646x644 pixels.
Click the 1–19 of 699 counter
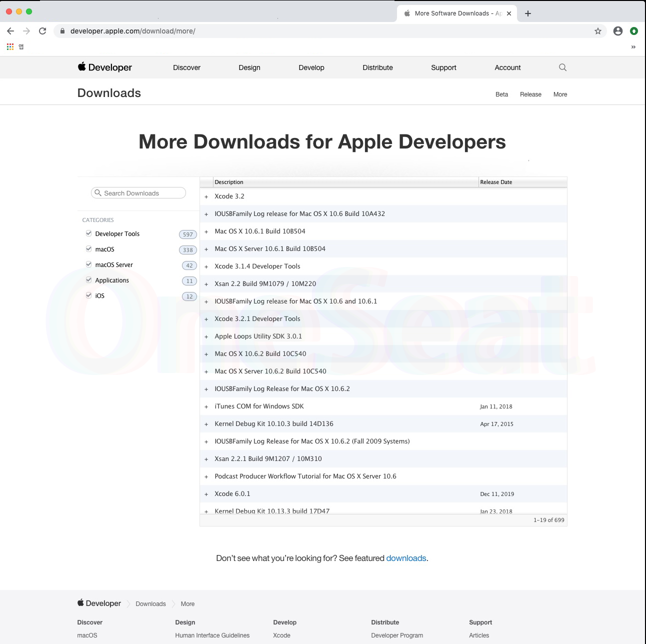point(548,520)
